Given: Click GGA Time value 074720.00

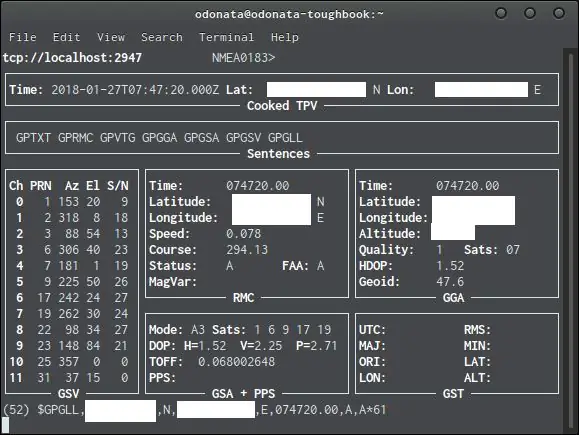Looking at the screenshot, I should [467, 186].
